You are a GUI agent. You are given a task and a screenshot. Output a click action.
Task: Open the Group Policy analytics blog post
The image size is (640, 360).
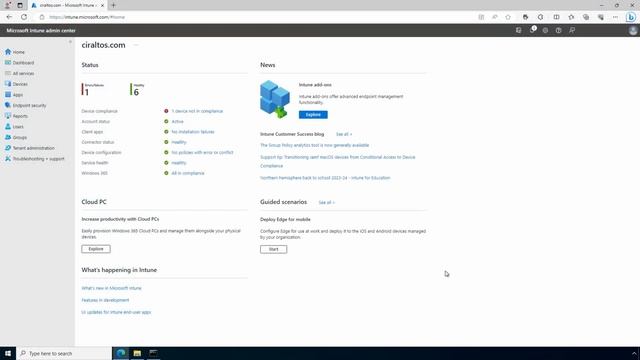[314, 145]
